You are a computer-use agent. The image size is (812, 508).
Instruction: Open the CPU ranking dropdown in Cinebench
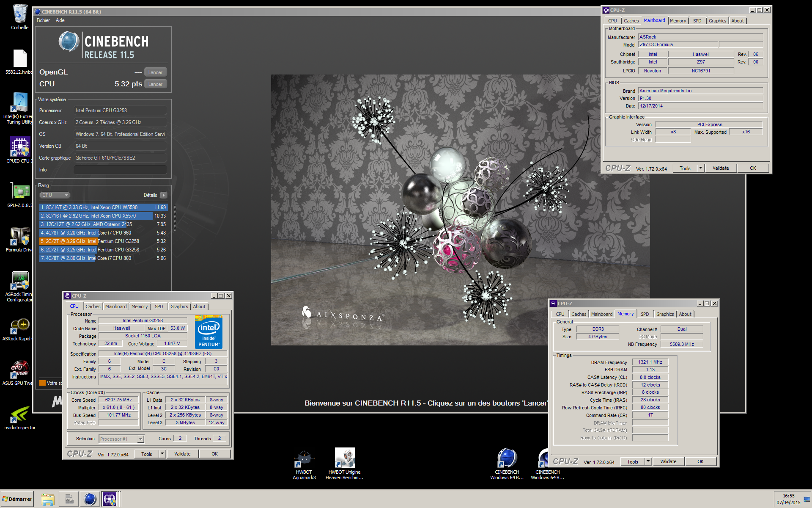(55, 195)
